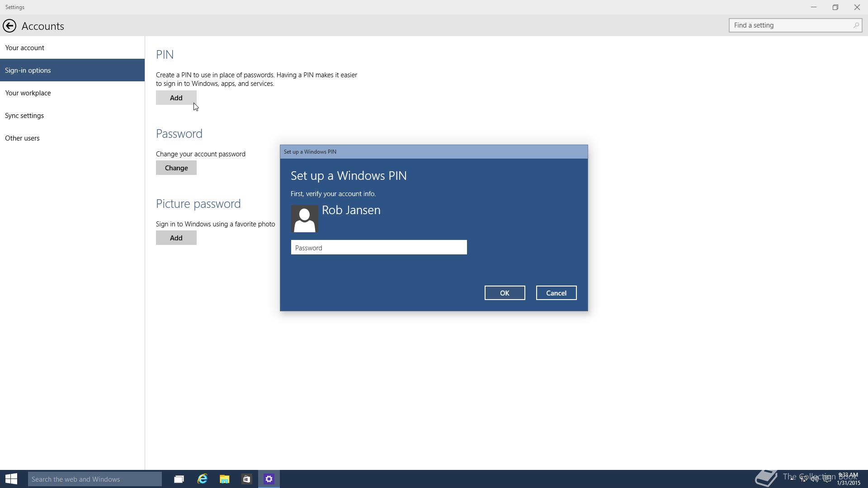Click the 'Change your account password' text

point(201,154)
